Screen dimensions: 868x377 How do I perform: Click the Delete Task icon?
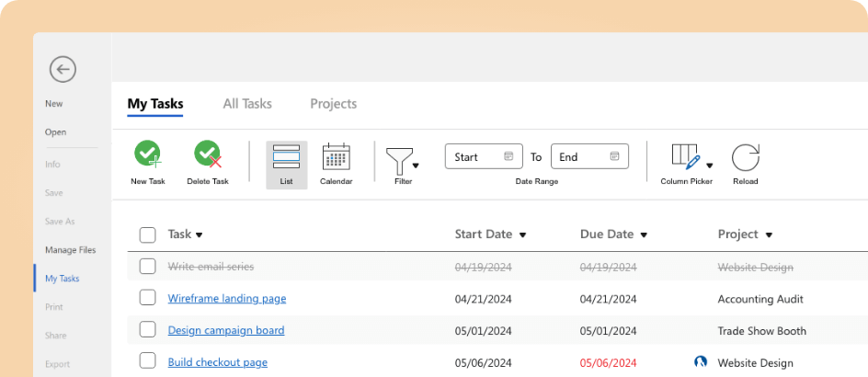(208, 154)
